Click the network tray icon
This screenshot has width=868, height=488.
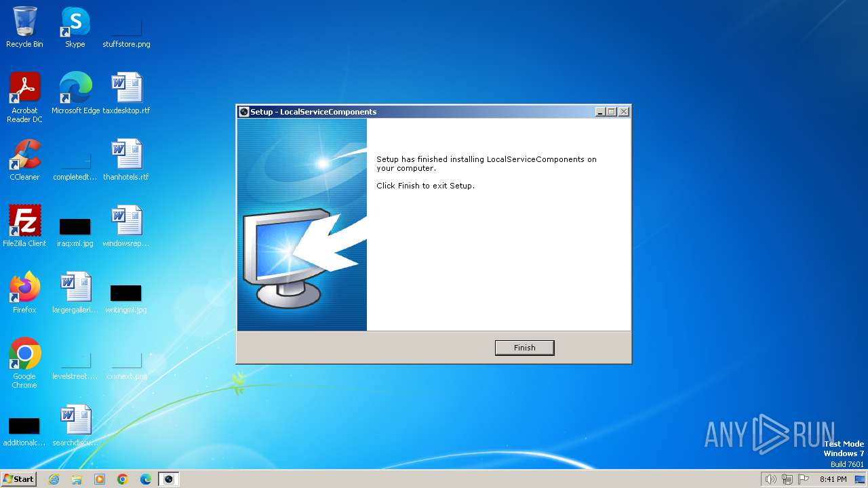[x=787, y=479]
